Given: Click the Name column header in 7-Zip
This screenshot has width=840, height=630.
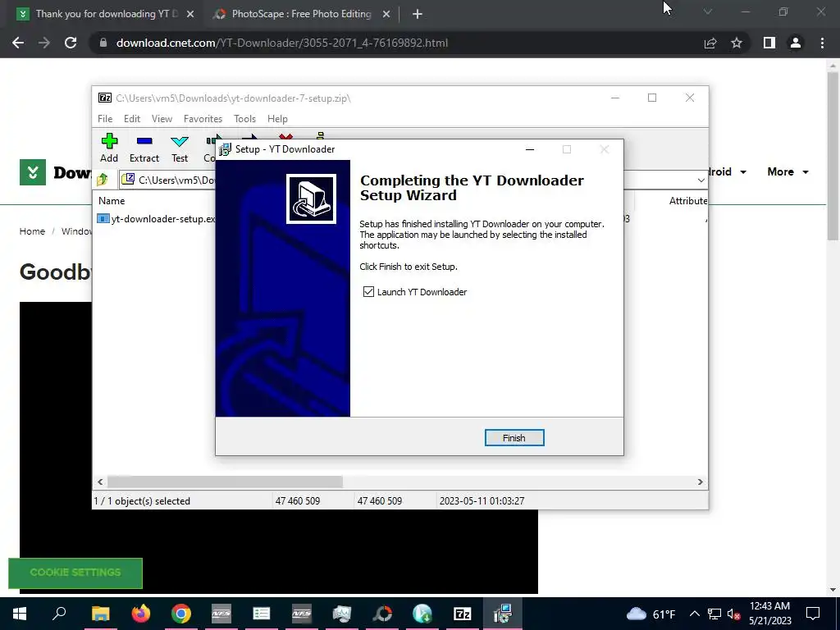Looking at the screenshot, I should [x=112, y=201].
